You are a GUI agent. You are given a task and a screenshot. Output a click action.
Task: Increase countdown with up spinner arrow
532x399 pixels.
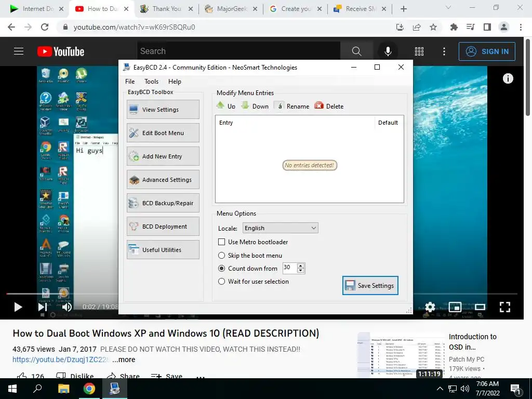pyautogui.click(x=301, y=265)
